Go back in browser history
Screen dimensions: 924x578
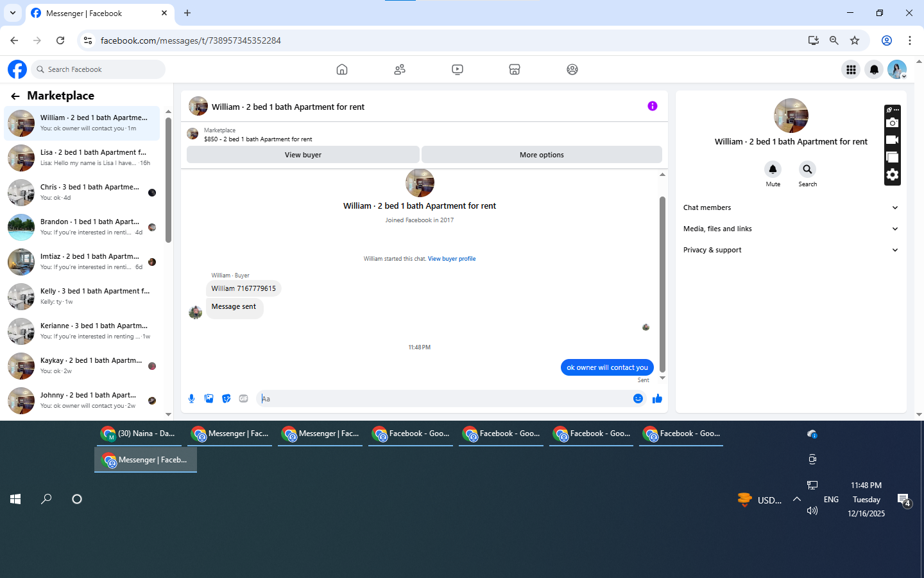(x=14, y=40)
